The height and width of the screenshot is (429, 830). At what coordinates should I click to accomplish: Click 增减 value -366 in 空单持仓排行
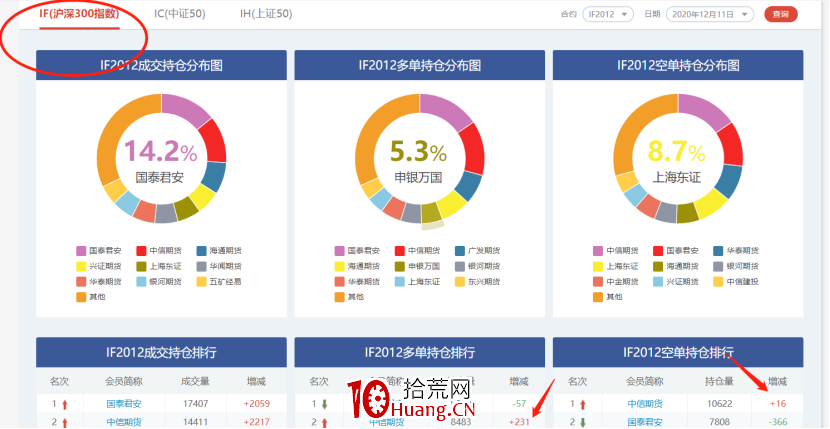tap(778, 422)
